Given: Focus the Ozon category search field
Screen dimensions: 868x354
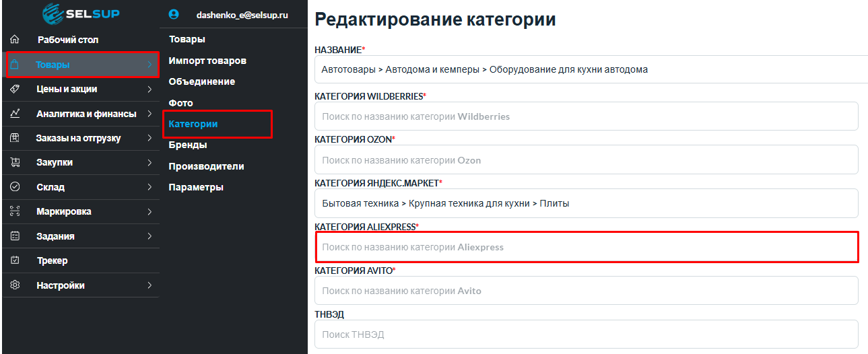Looking at the screenshot, I should click(x=587, y=160).
